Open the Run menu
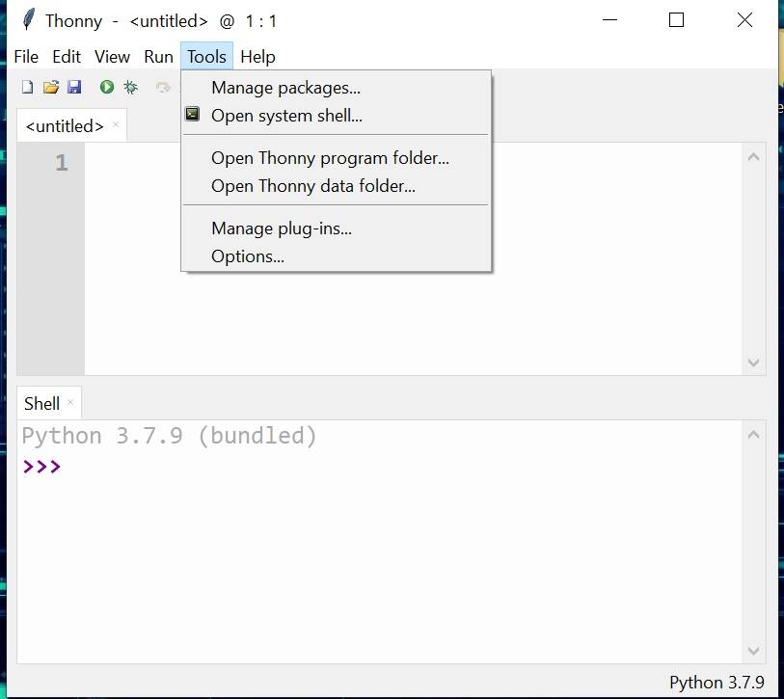Screen dimensions: 784x699 tap(158, 57)
